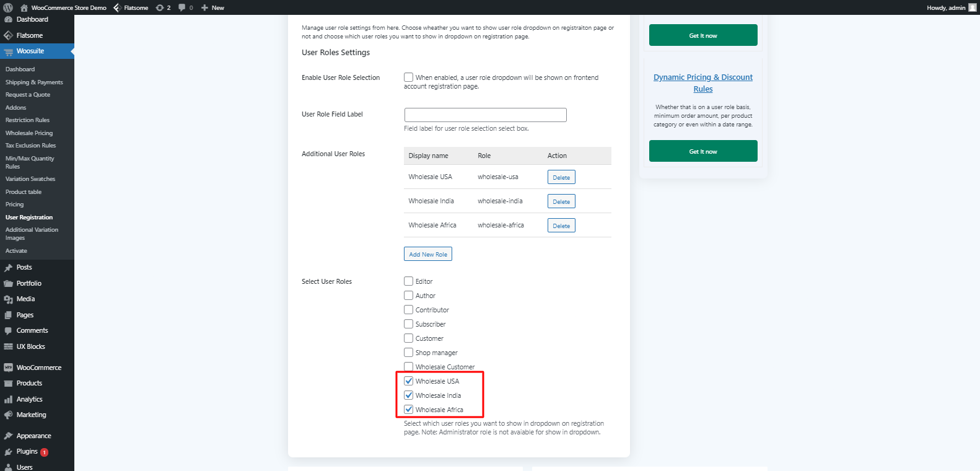Open the Product table submenu item

click(x=24, y=192)
